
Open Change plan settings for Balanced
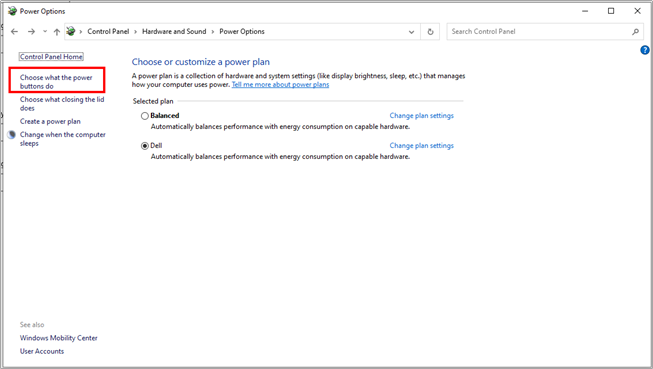tap(421, 116)
